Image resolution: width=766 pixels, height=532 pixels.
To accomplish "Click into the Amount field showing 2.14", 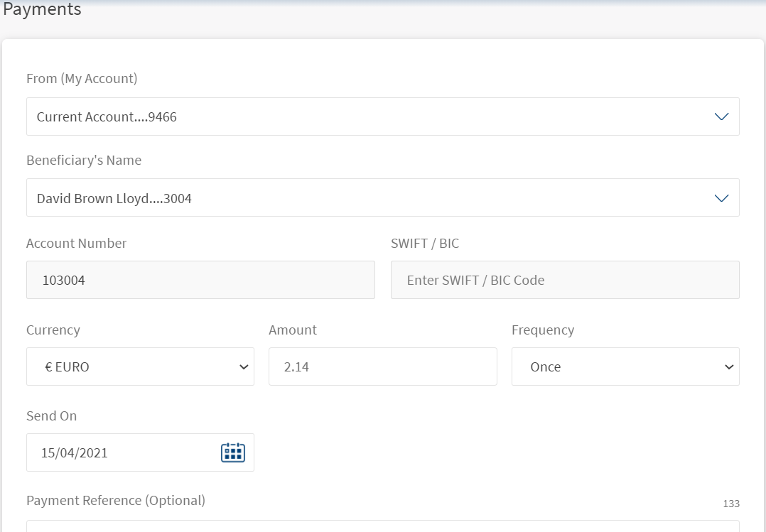I will click(x=382, y=367).
